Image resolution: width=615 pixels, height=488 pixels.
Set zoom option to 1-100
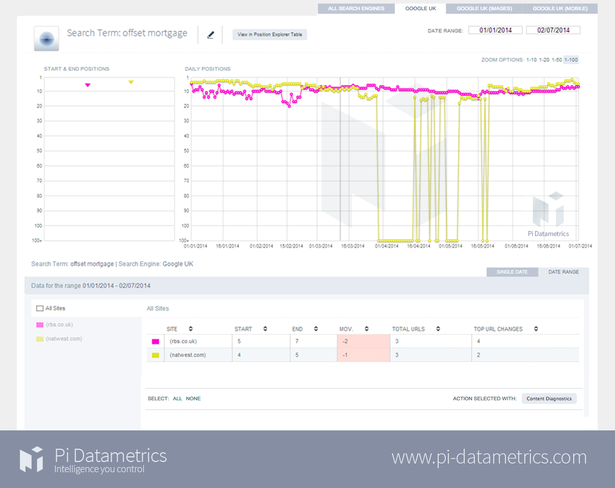coord(570,59)
